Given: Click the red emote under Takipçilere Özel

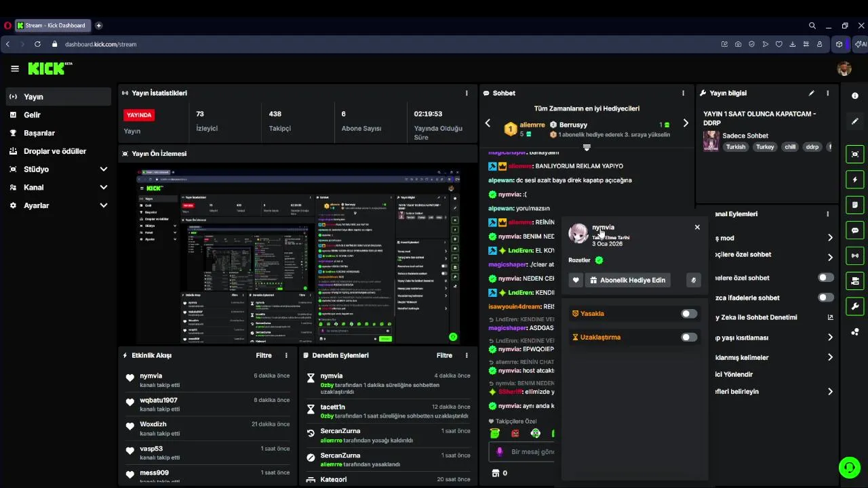Looking at the screenshot, I should click(515, 433).
